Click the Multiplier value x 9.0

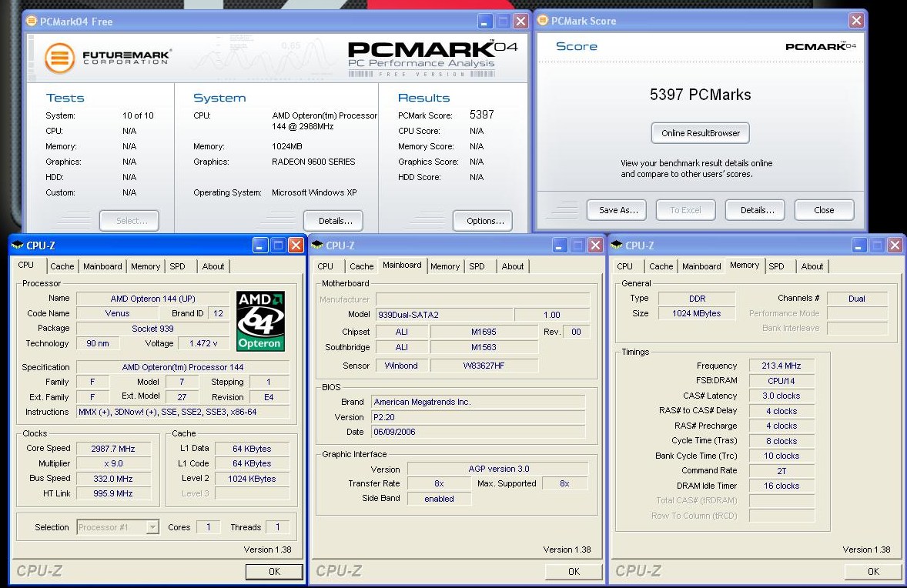[113, 463]
